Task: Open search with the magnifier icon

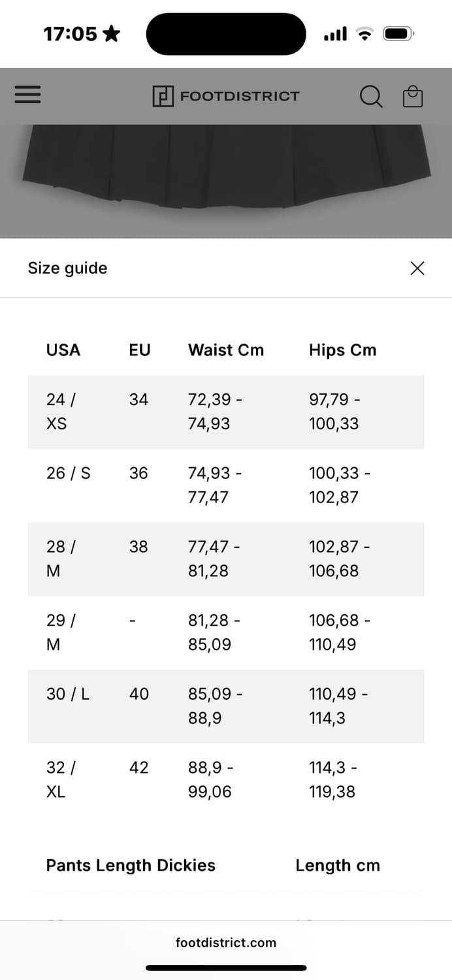Action: tap(370, 97)
